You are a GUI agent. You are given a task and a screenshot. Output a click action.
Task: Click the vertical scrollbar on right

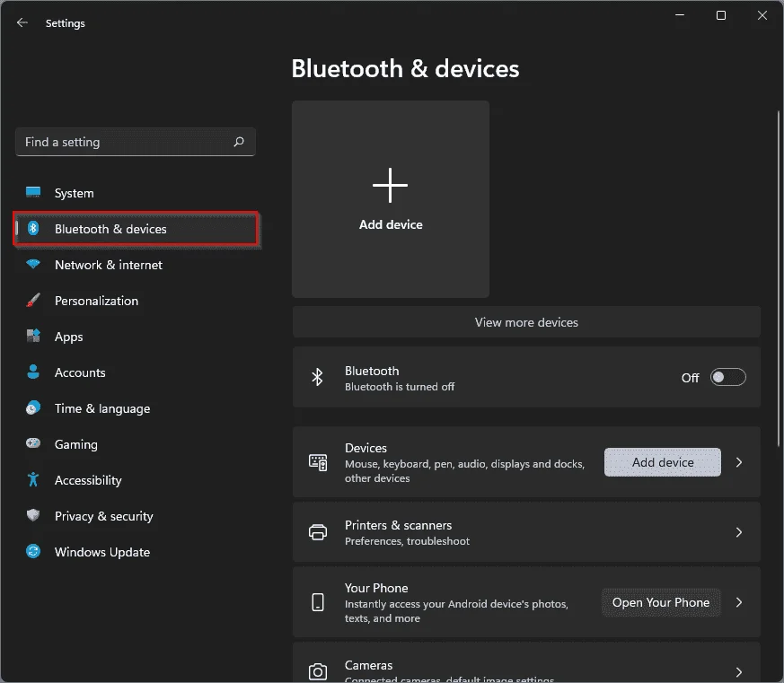tap(779, 278)
